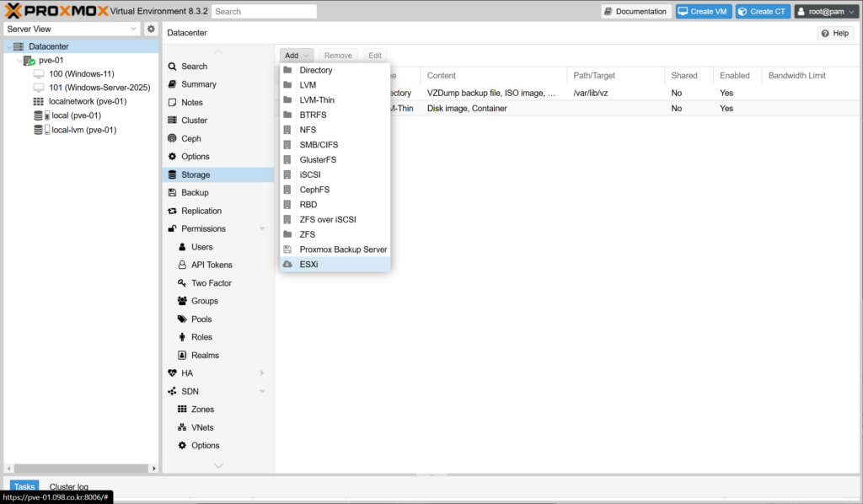Click the ESXi cloud icon in menu
This screenshot has height=504, width=863.
point(287,264)
